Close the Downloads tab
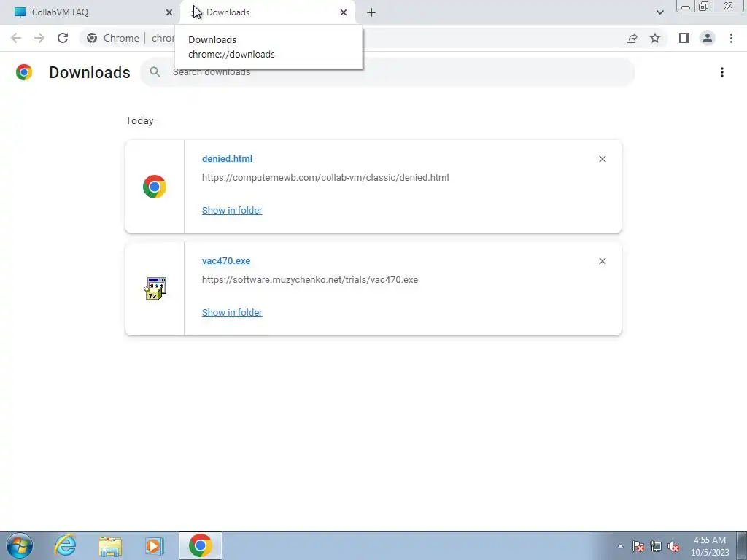The width and height of the screenshot is (747, 560). (344, 12)
